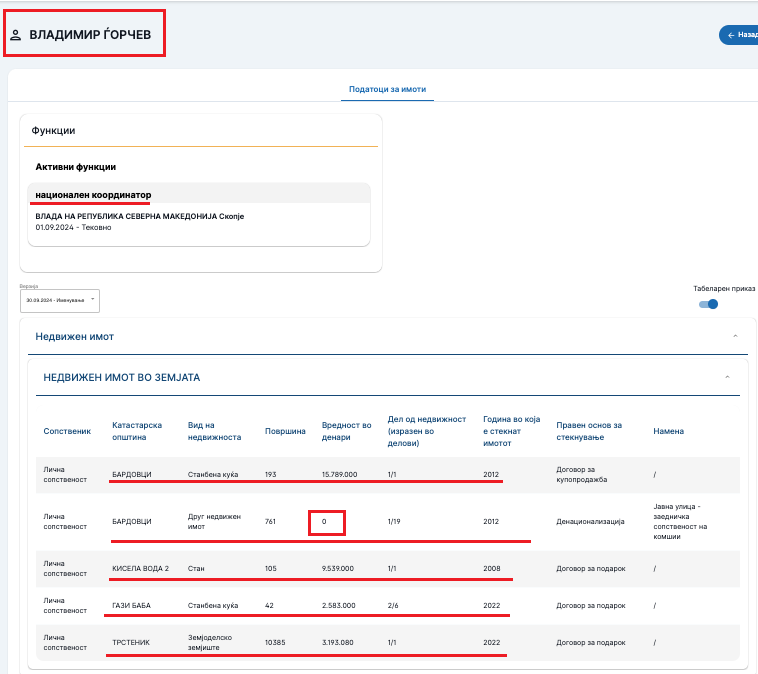Viewport: 758px width, 674px height.
Task: Click the value 15.789.000 cell
Action: pyautogui.click(x=339, y=474)
